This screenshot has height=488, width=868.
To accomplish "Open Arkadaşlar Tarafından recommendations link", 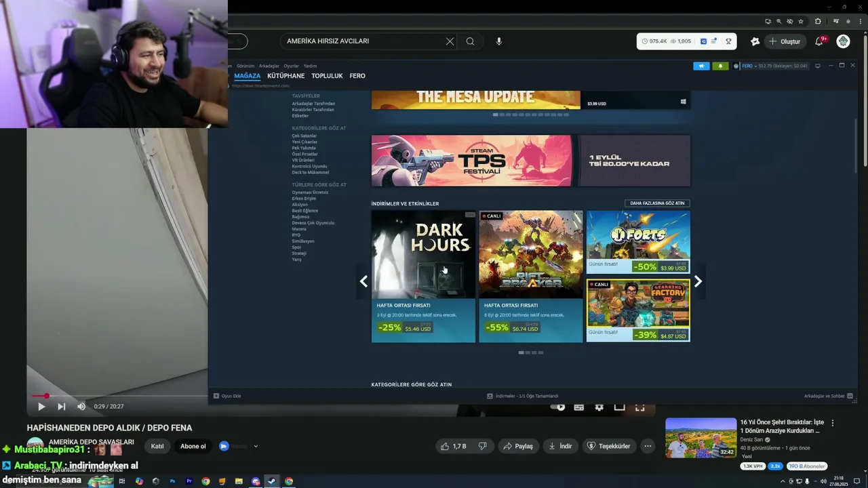I will pyautogui.click(x=313, y=104).
